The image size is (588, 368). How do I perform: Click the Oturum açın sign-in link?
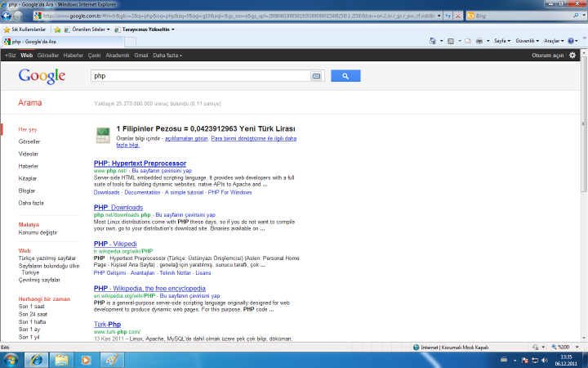coord(547,55)
